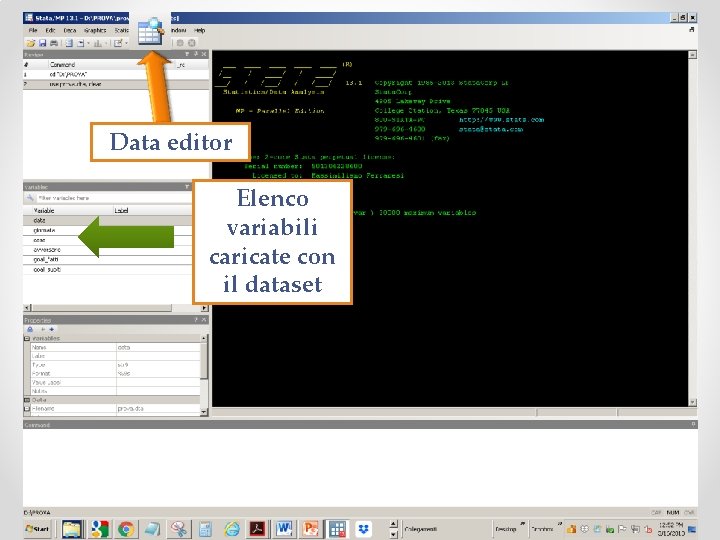Click the Break red stop icon
The height and width of the screenshot is (540, 720).
pyautogui.click(x=191, y=43)
